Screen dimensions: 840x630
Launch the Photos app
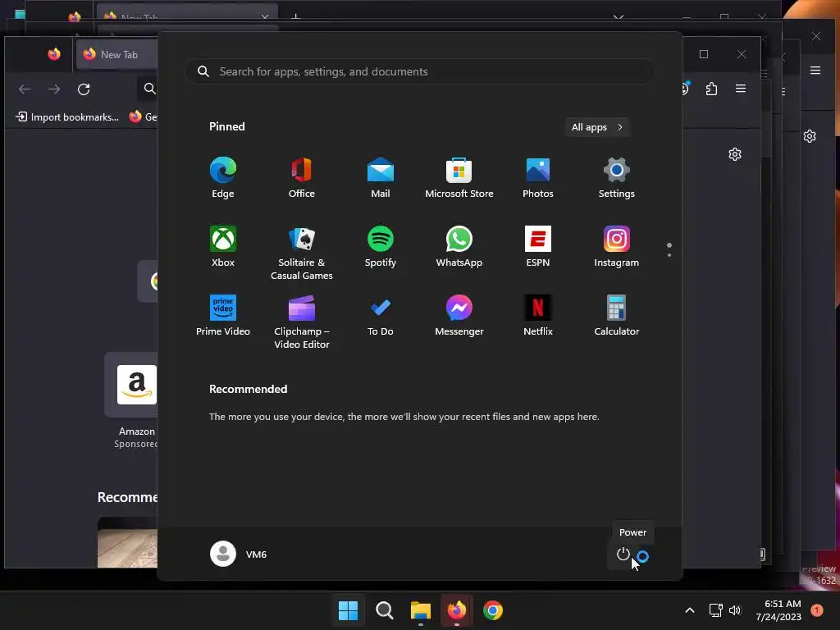tap(538, 178)
